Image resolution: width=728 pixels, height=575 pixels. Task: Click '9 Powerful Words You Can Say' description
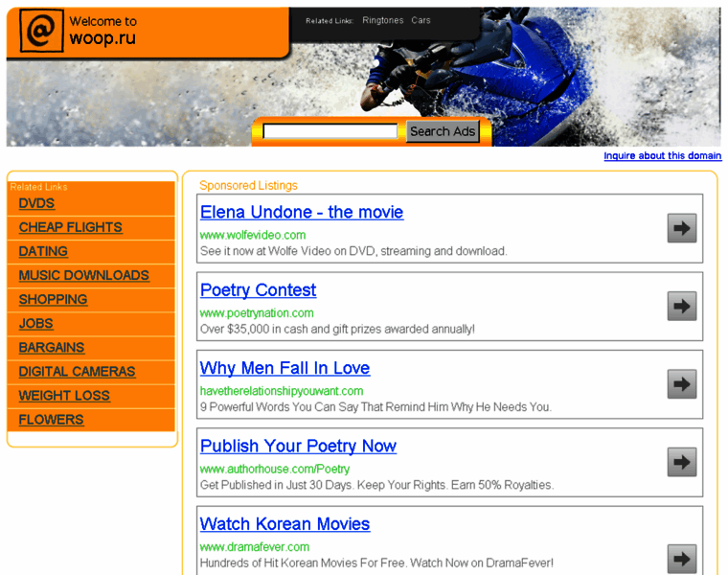(x=375, y=407)
